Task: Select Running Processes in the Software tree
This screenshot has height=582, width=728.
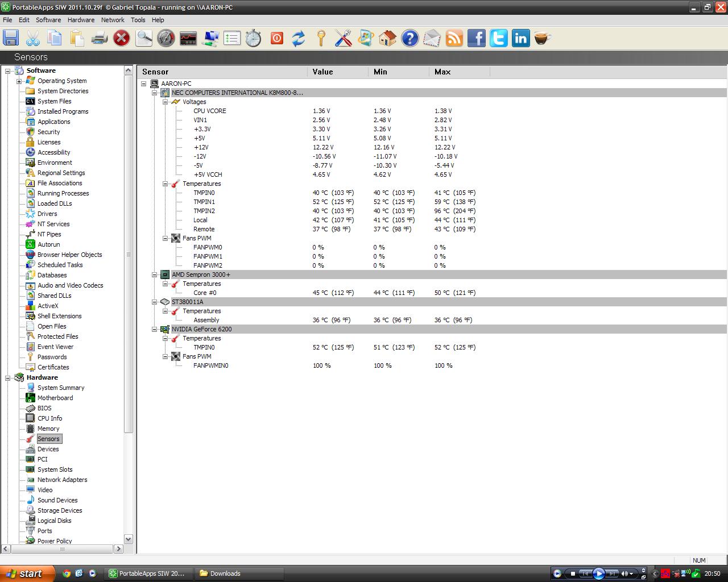Action: point(63,193)
